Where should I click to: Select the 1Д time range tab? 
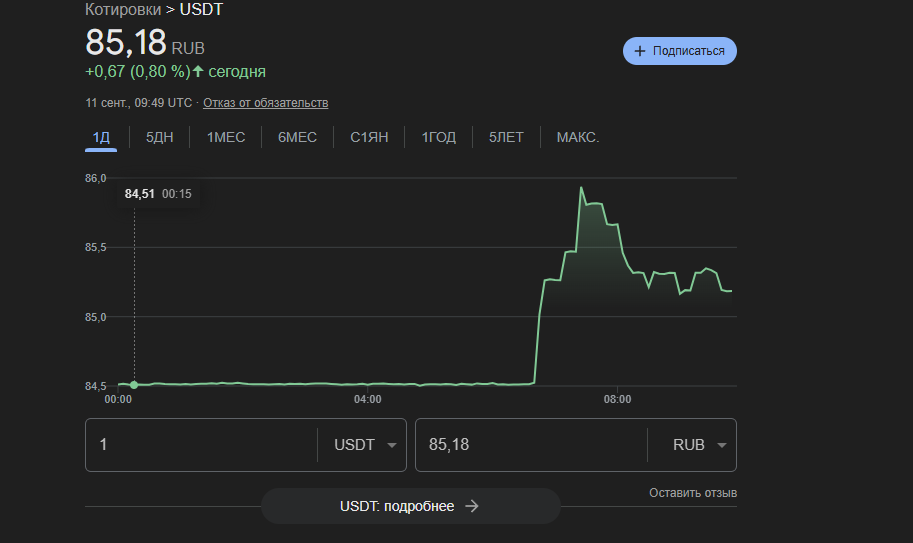coord(101,137)
